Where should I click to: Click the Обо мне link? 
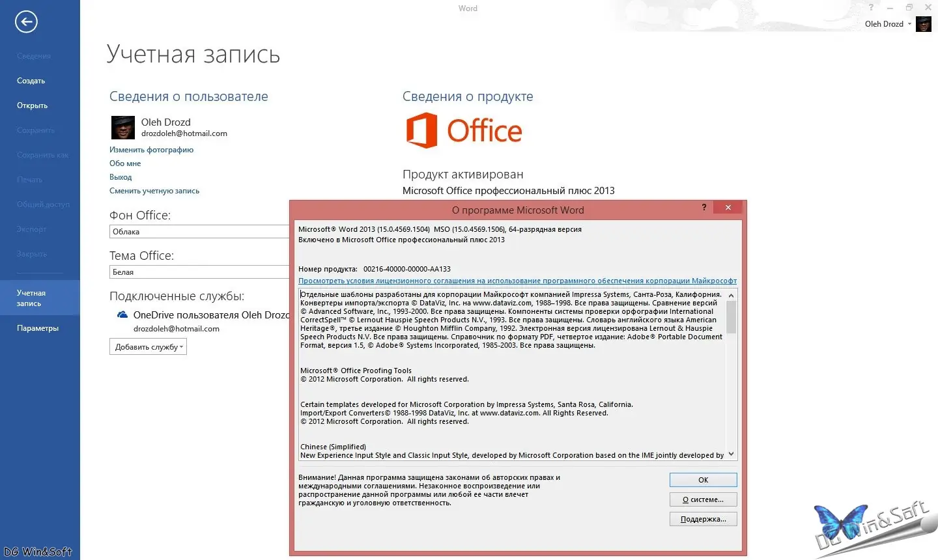click(x=125, y=163)
